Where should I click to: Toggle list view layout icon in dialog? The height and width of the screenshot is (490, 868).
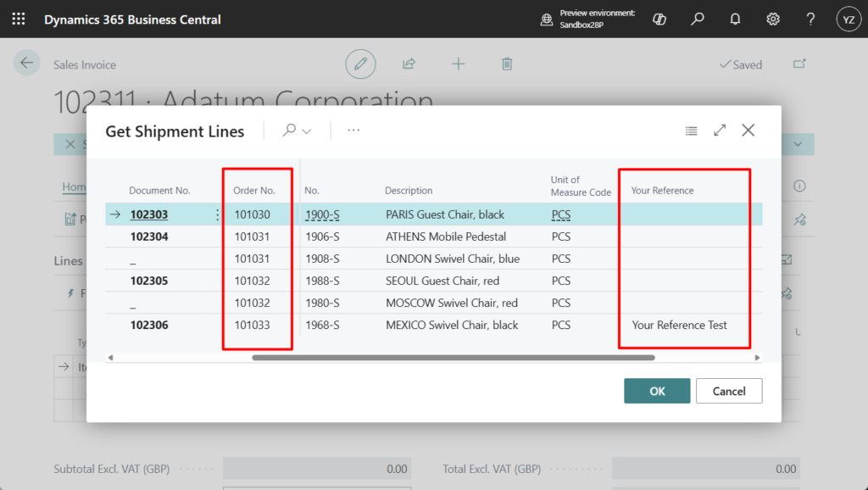(x=692, y=131)
